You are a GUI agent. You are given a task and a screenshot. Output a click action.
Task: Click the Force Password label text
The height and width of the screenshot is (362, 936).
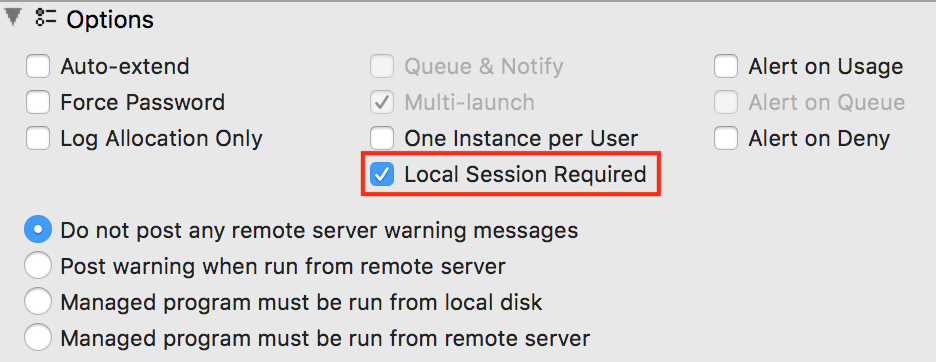[x=143, y=103]
